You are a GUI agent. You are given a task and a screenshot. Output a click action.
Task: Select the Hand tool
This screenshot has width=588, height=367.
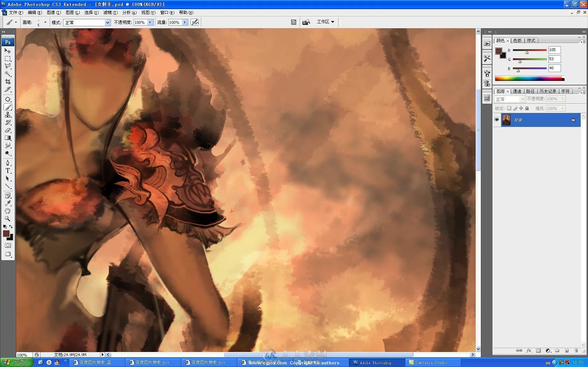pos(8,211)
